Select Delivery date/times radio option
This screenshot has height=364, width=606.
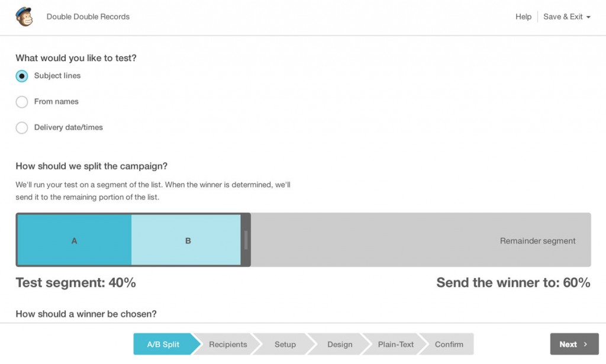(x=22, y=128)
